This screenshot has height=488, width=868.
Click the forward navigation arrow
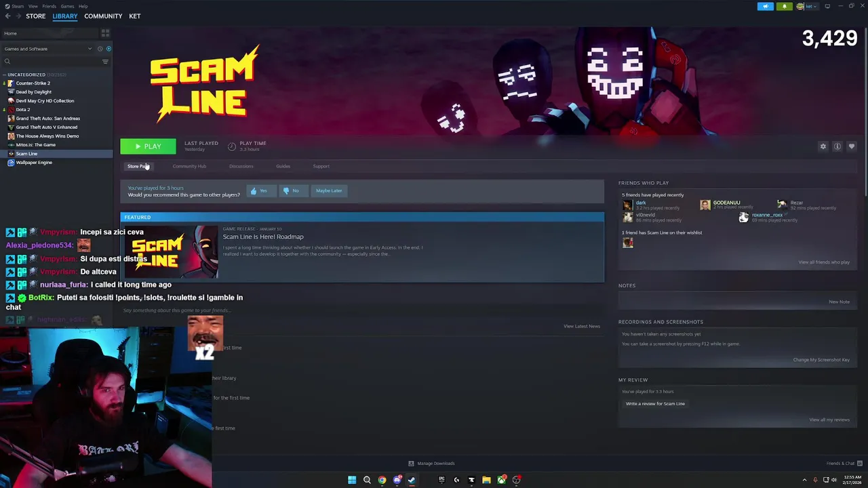(18, 16)
